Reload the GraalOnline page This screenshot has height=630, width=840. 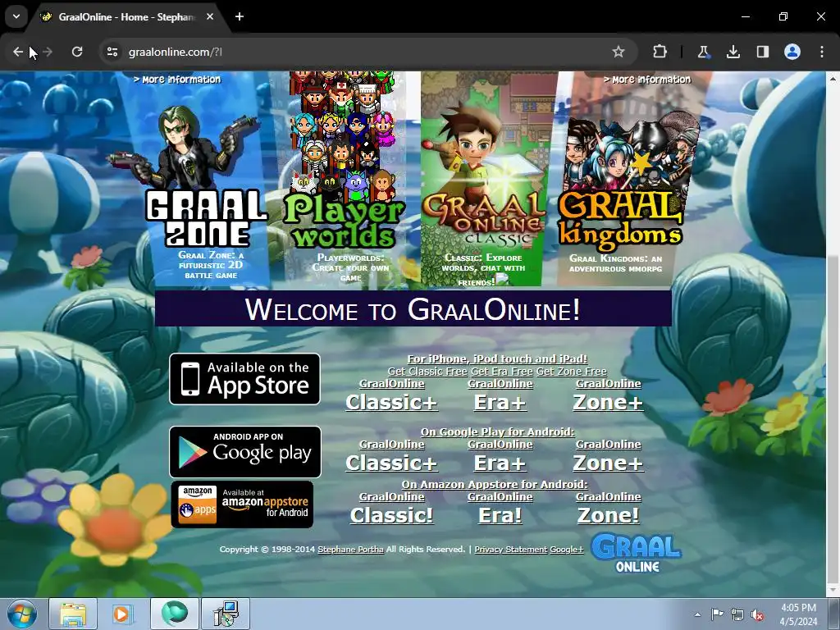pos(77,52)
